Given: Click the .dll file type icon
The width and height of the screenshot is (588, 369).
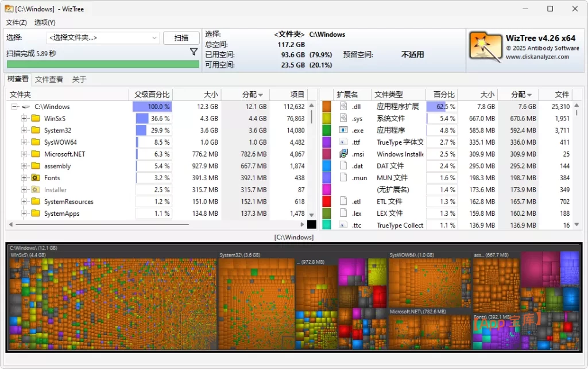Looking at the screenshot, I should coord(343,107).
